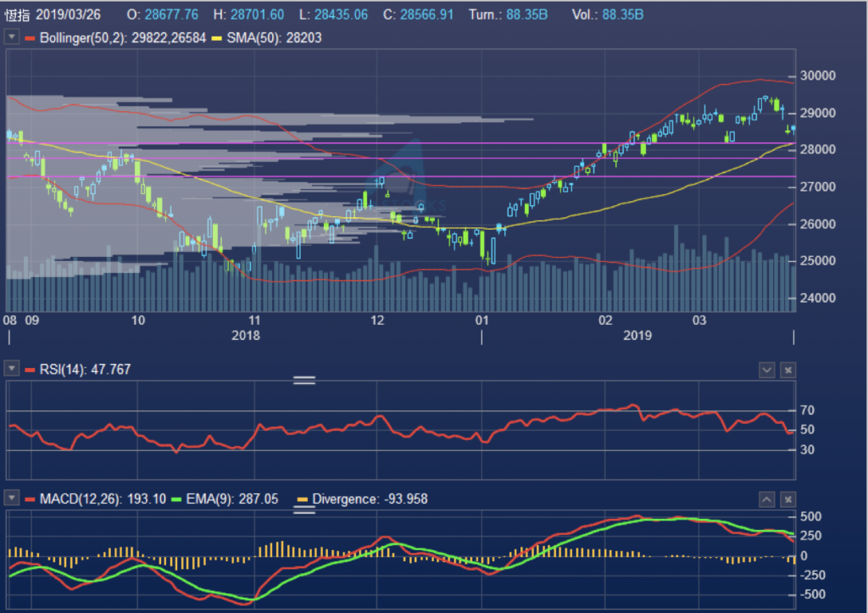Image resolution: width=868 pixels, height=613 pixels.
Task: Click the MACD -250 axis label
Action: click(813, 575)
